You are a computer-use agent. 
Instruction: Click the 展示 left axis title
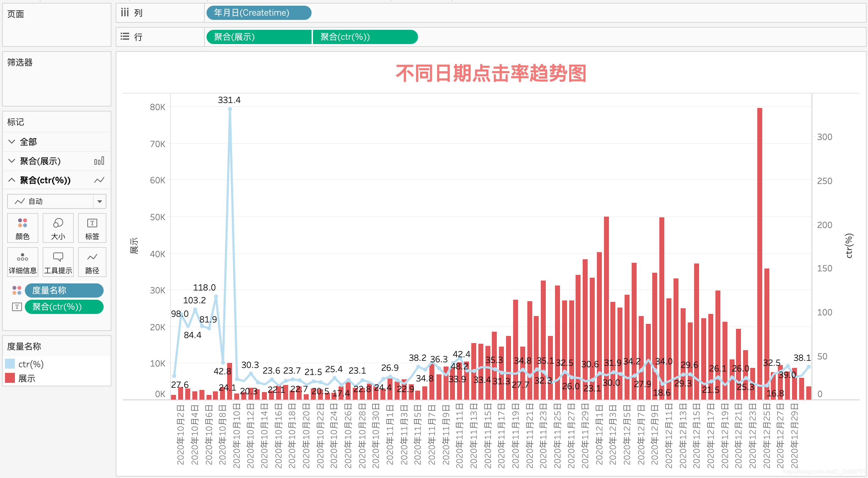click(x=134, y=246)
